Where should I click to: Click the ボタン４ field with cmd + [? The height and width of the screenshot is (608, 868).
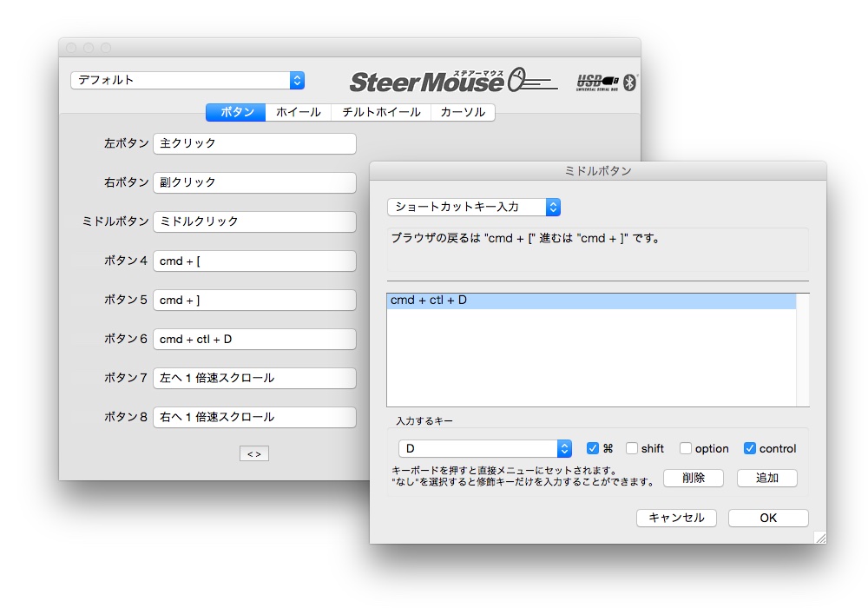tap(254, 261)
